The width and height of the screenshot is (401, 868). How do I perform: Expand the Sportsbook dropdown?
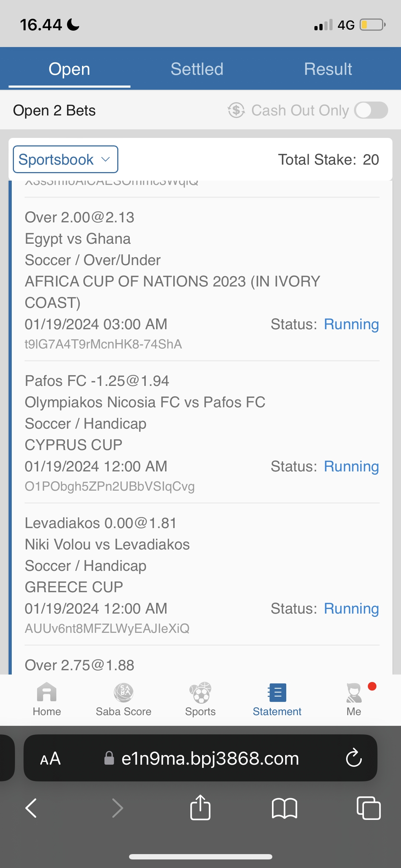pyautogui.click(x=65, y=159)
